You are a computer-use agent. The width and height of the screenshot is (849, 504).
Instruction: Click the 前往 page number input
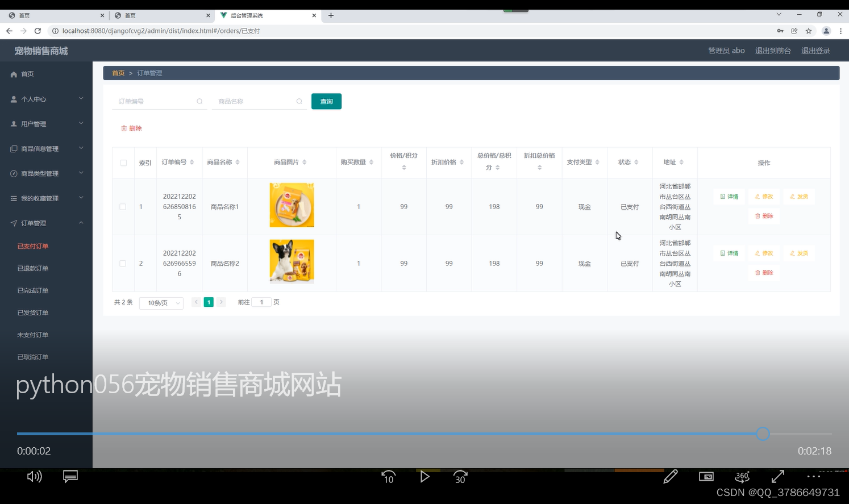click(261, 302)
